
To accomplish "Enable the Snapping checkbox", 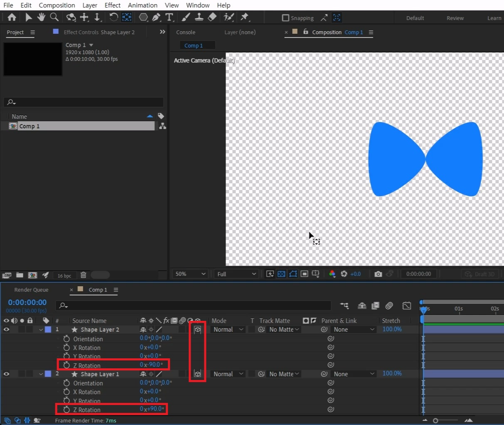I will (x=286, y=18).
